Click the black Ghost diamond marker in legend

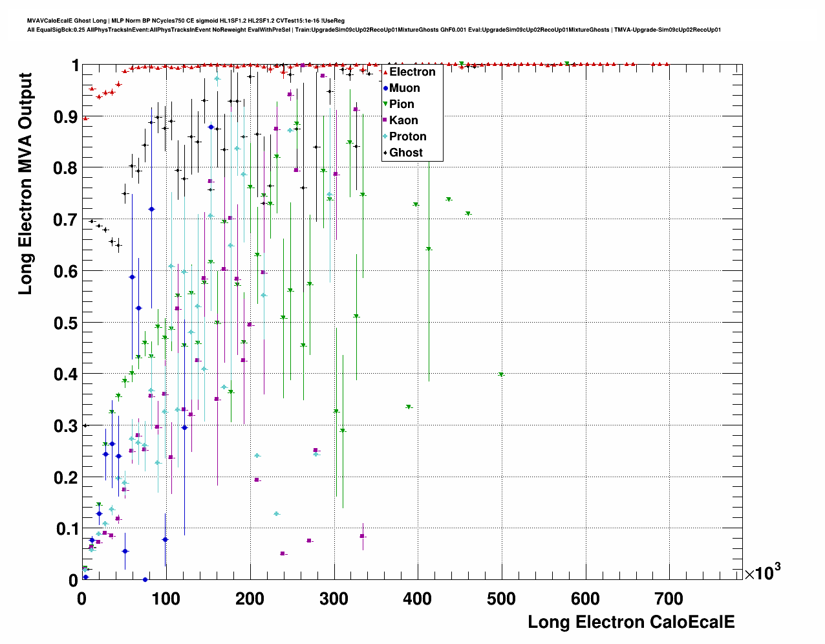click(x=385, y=153)
